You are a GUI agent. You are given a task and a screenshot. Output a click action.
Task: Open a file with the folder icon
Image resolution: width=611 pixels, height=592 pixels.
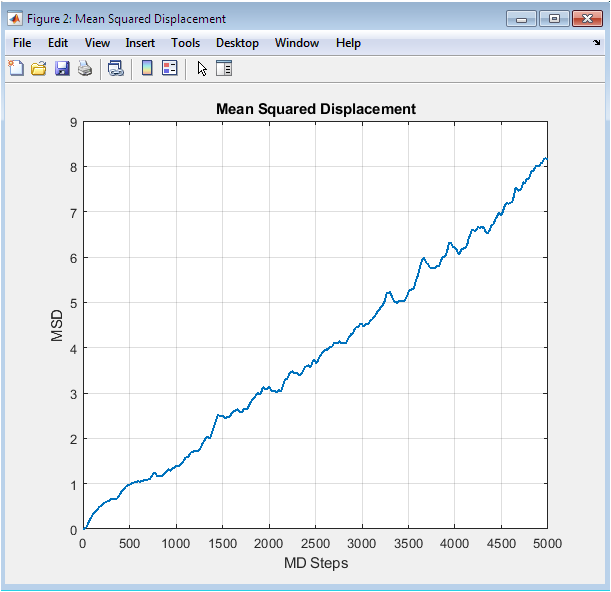tap(39, 69)
